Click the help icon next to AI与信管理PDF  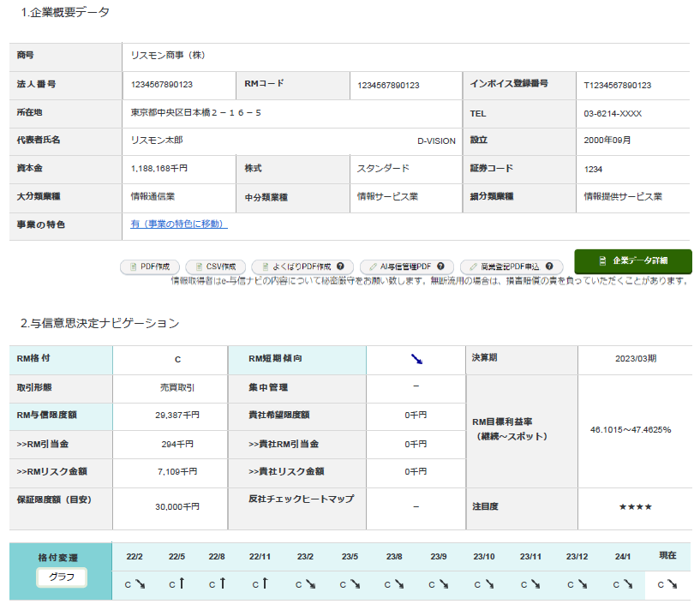coord(440,266)
